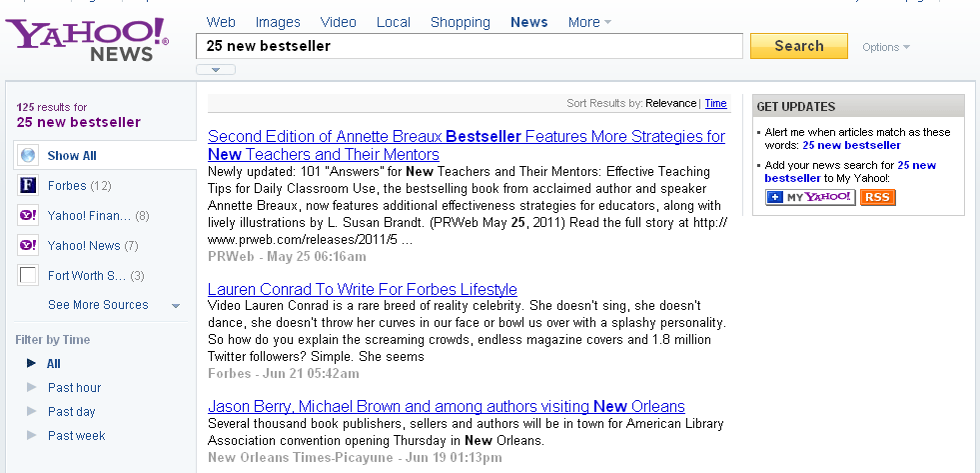The height and width of the screenshot is (473, 980).
Task: Click the arrow beside Past day
Action: click(x=32, y=411)
